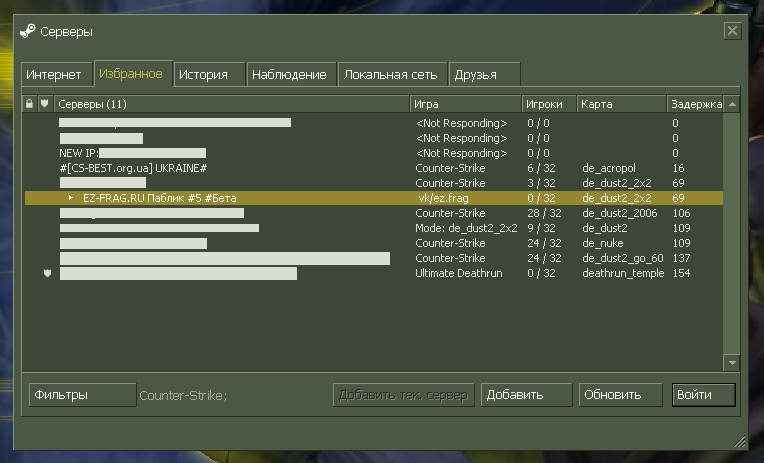Click the deathrun_temple map cell
Image resolution: width=764 pixels, height=463 pixels.
[623, 273]
